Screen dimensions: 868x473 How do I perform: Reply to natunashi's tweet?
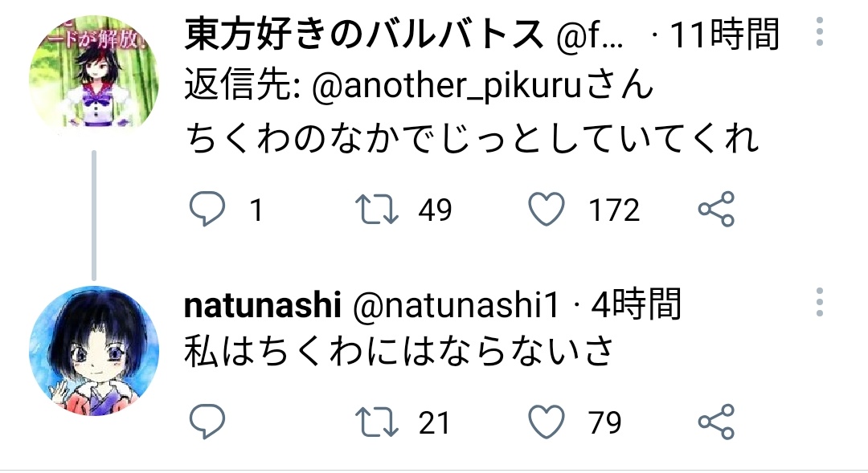(x=207, y=422)
